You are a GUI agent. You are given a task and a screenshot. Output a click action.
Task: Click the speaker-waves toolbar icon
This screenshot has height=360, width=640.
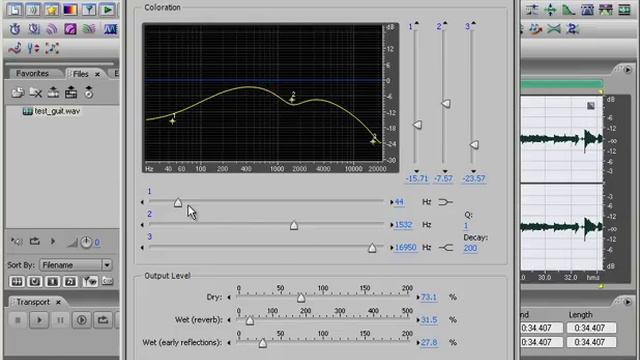coord(33,9)
